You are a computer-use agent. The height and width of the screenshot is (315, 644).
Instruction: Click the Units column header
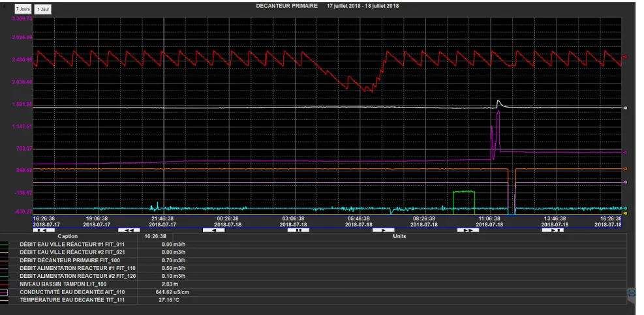click(399, 237)
